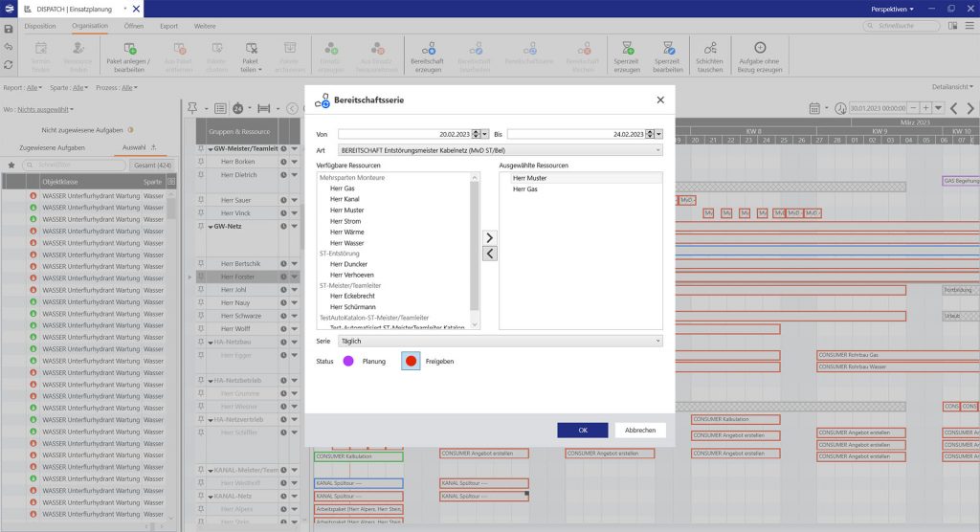The height and width of the screenshot is (532, 980).
Task: Open the 'Export' ribbon tab
Action: pyautogui.click(x=168, y=26)
